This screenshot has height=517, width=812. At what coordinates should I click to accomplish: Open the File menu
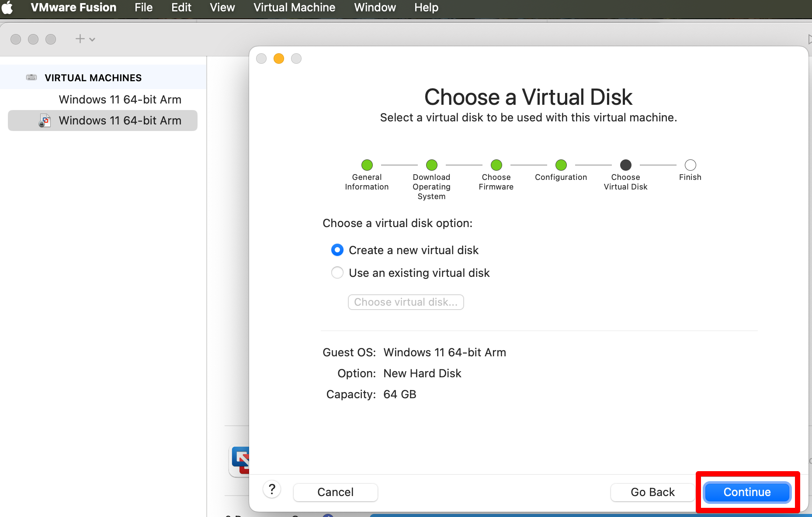(143, 7)
